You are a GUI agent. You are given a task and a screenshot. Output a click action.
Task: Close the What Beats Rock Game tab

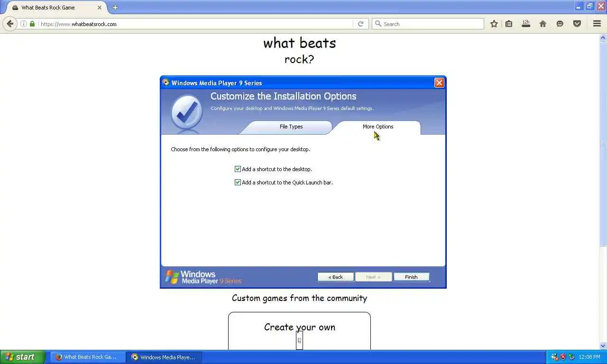point(100,8)
